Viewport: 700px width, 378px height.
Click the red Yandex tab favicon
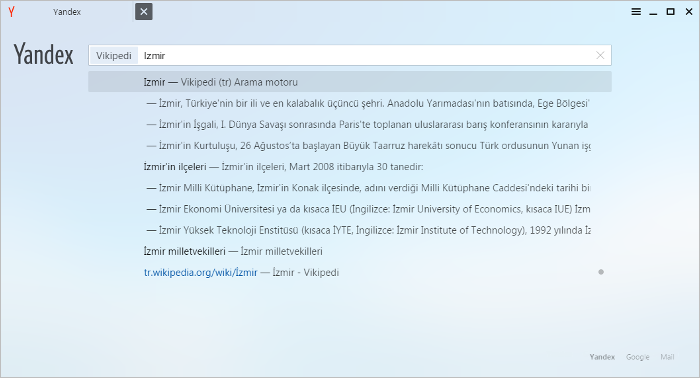pos(12,12)
